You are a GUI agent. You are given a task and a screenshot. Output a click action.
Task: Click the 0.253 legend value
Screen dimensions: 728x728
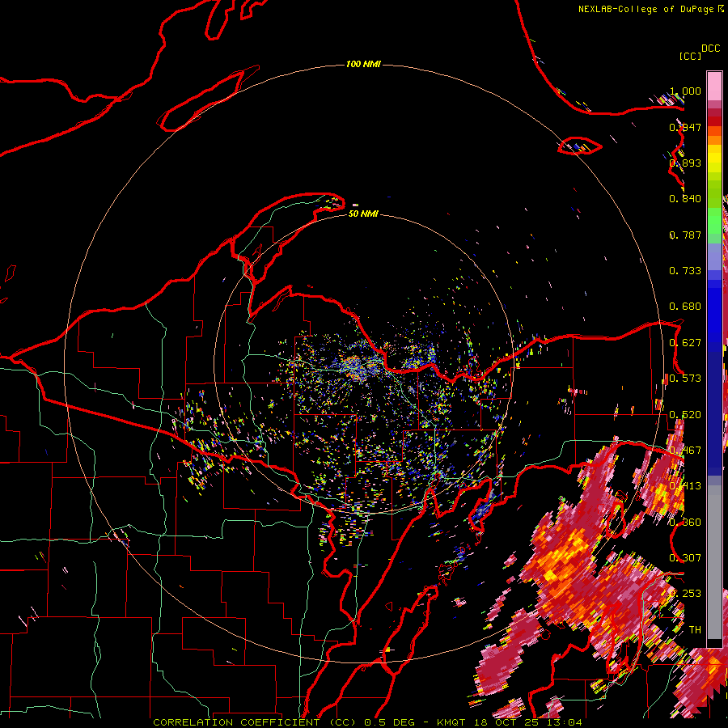pos(685,594)
